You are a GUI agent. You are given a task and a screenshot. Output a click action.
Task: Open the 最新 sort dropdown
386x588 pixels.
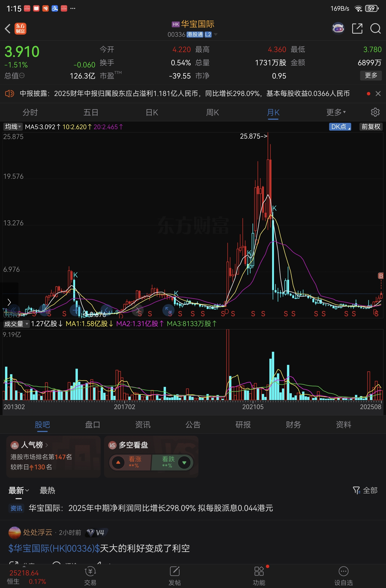click(x=19, y=490)
